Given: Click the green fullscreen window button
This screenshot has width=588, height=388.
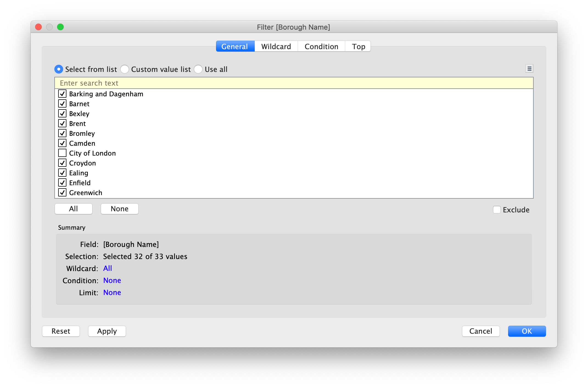Looking at the screenshot, I should [x=60, y=27].
